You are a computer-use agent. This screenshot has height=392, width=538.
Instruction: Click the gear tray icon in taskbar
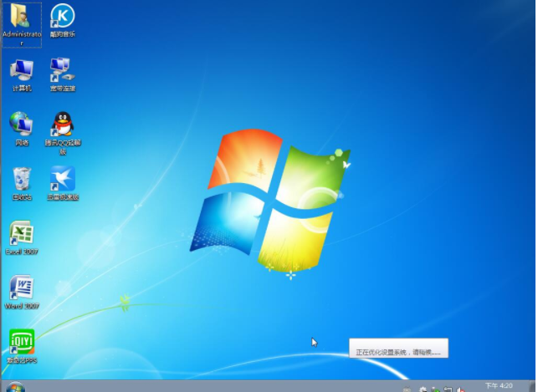[423, 388]
